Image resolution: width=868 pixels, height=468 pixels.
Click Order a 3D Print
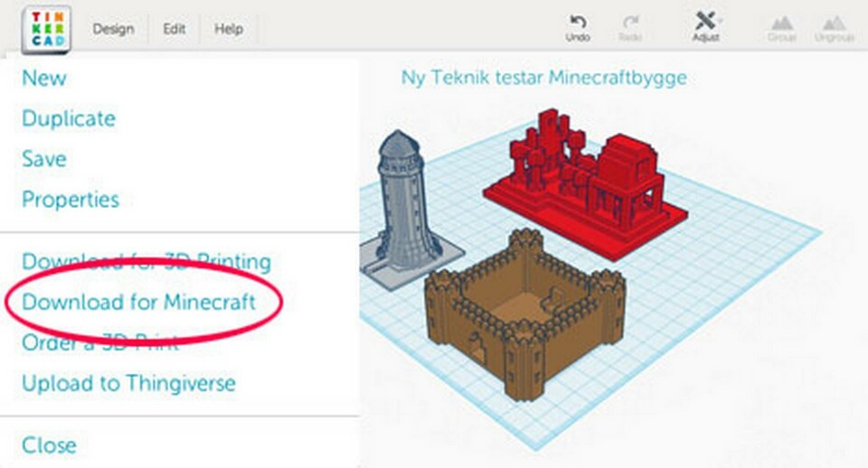(100, 342)
